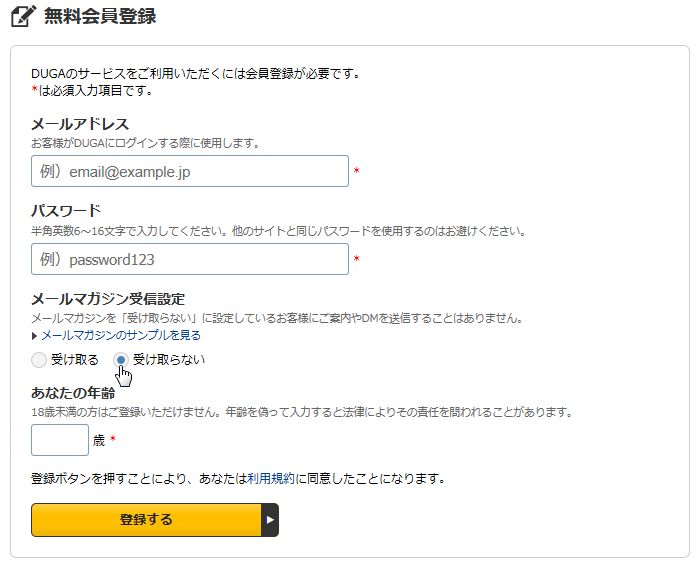Focus the email address input field
This screenshot has width=699, height=565.
pyautogui.click(x=190, y=171)
